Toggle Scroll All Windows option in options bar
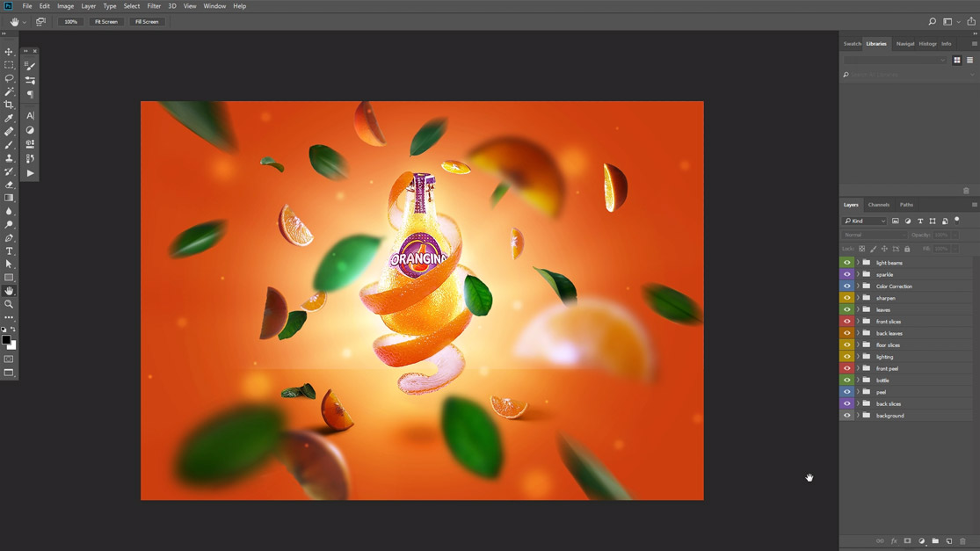Image resolution: width=980 pixels, height=551 pixels. [40, 21]
